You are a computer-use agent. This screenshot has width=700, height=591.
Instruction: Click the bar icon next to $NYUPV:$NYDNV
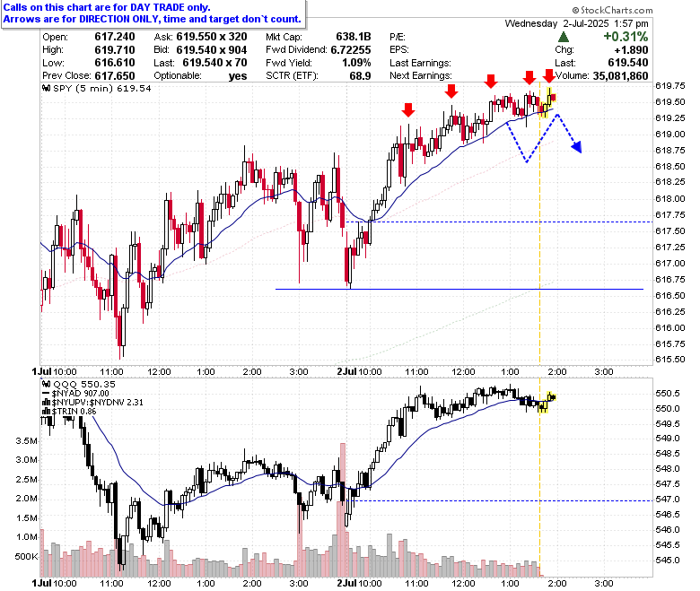(x=47, y=403)
